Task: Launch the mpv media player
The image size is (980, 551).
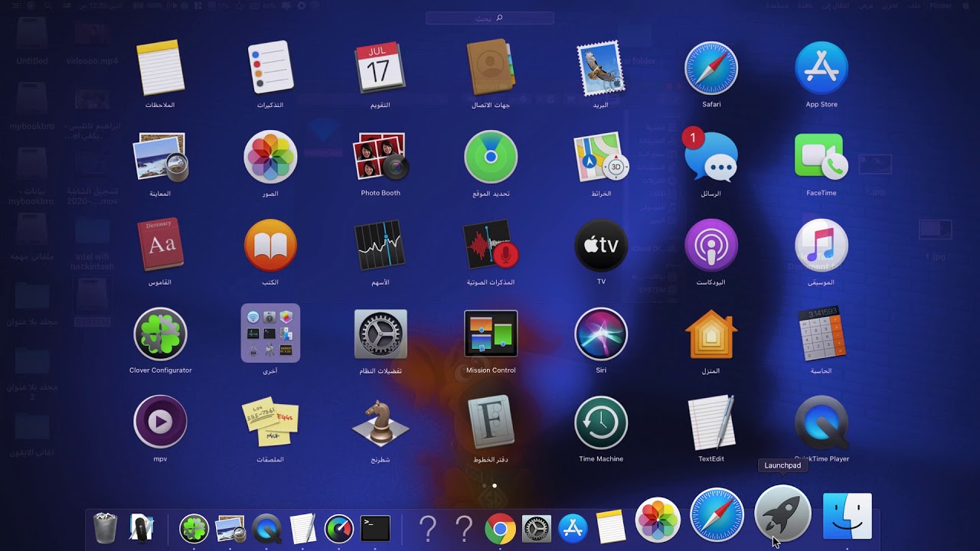Action: [160, 422]
